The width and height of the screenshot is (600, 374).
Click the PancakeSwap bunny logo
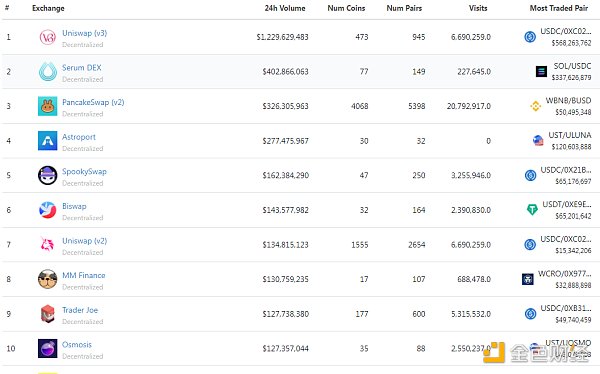pyautogui.click(x=47, y=106)
